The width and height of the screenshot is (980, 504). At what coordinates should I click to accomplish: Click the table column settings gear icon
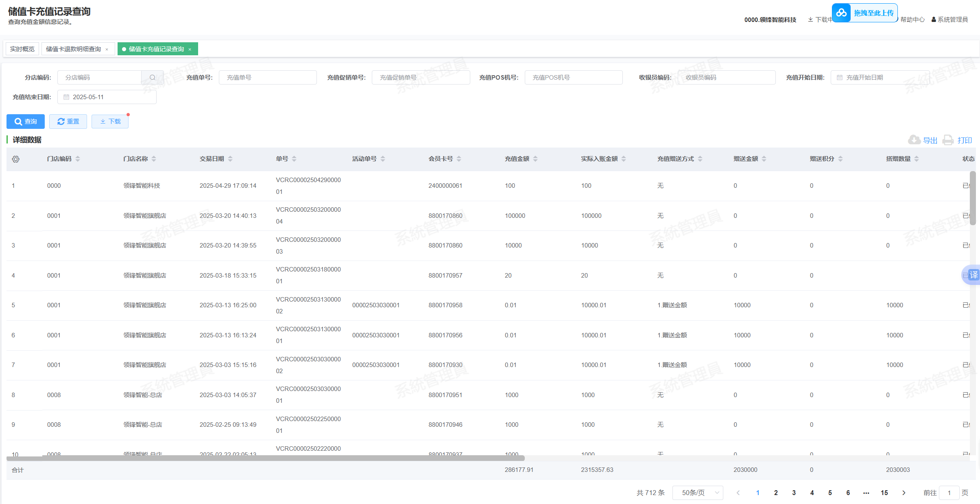click(x=15, y=159)
